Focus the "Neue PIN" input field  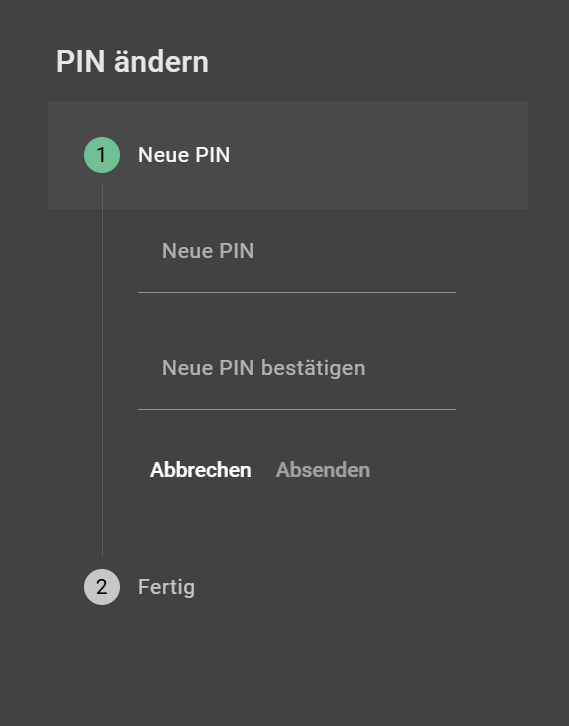(297, 257)
